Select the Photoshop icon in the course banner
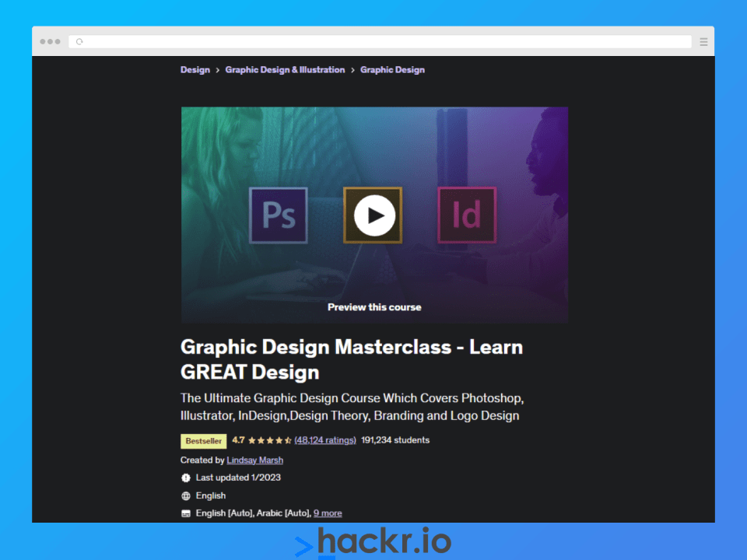 click(279, 215)
